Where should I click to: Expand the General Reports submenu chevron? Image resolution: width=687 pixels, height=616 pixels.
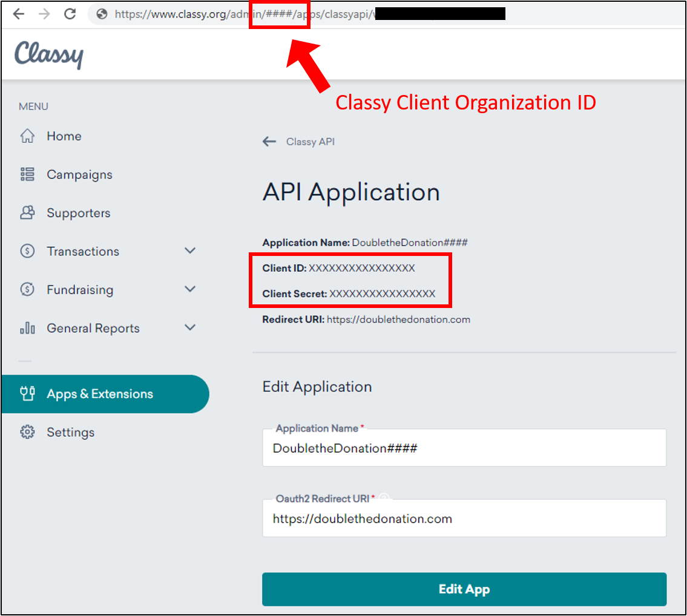click(x=189, y=328)
